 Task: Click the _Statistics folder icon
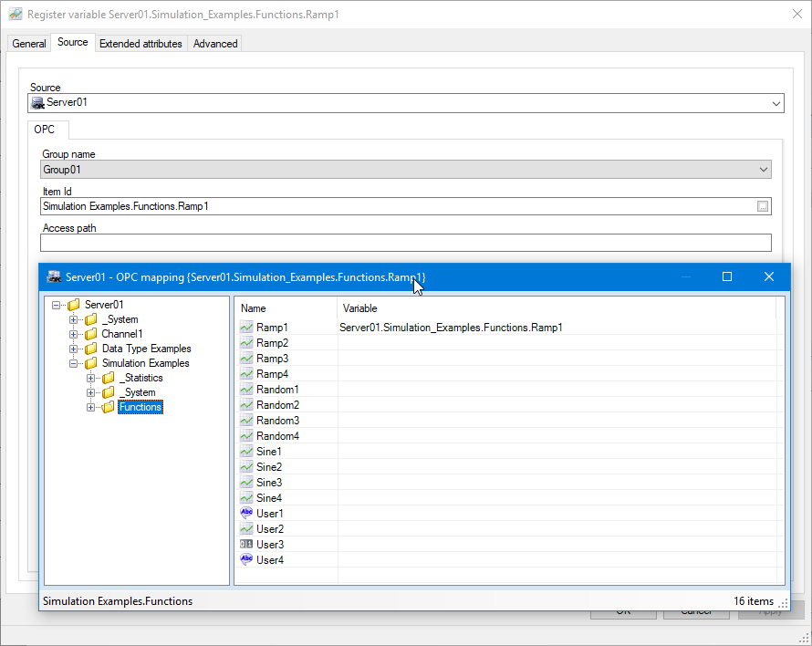pyautogui.click(x=107, y=378)
